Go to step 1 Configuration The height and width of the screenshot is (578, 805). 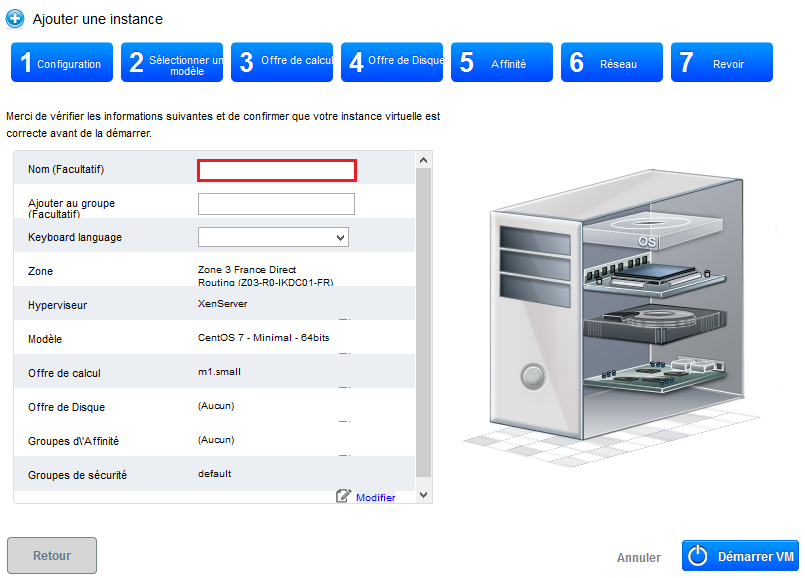[62, 63]
